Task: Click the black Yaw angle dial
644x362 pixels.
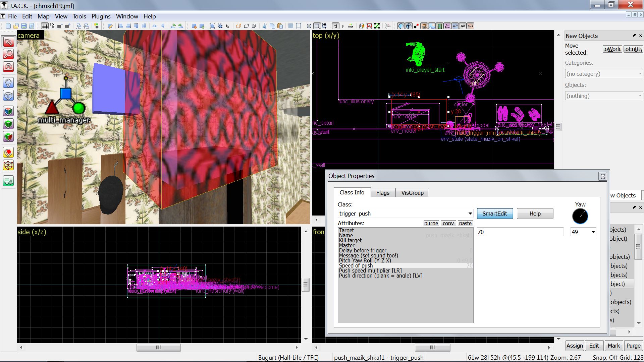Action: click(580, 216)
